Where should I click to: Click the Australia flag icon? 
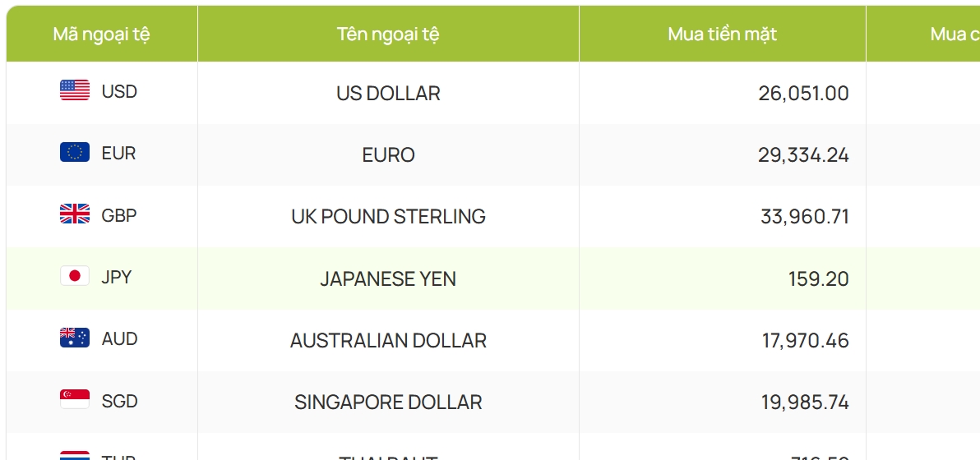(x=75, y=338)
